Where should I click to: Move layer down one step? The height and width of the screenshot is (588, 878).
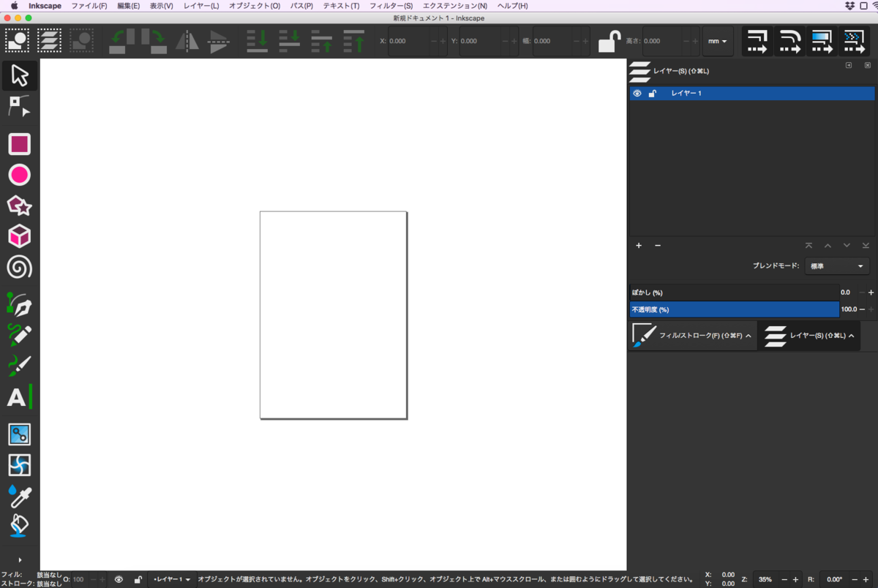click(x=847, y=246)
